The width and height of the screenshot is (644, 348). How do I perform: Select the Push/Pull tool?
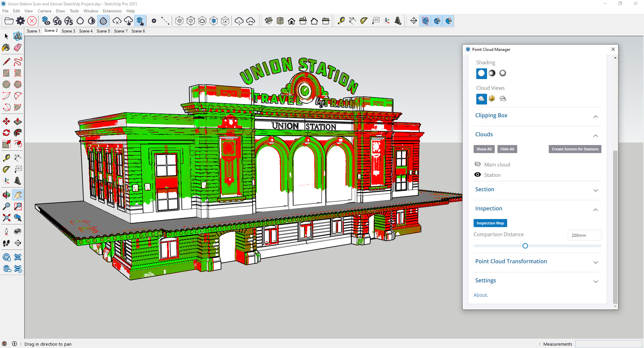click(x=18, y=121)
